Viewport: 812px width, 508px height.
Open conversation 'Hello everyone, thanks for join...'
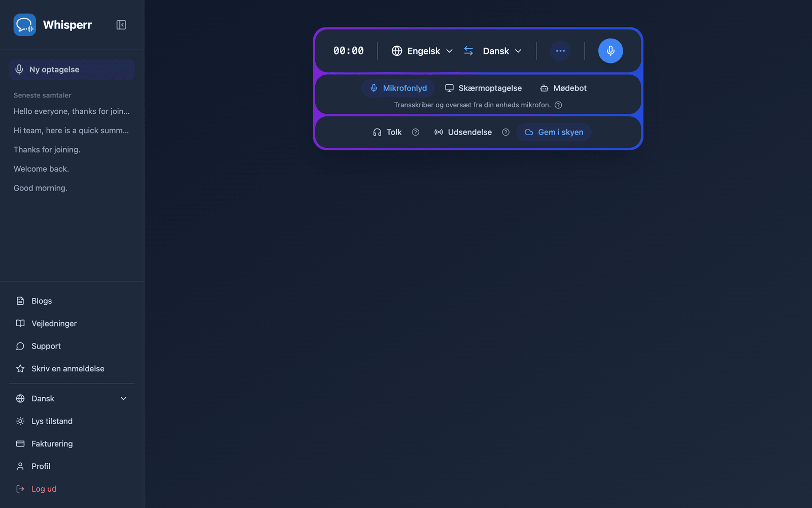72,111
